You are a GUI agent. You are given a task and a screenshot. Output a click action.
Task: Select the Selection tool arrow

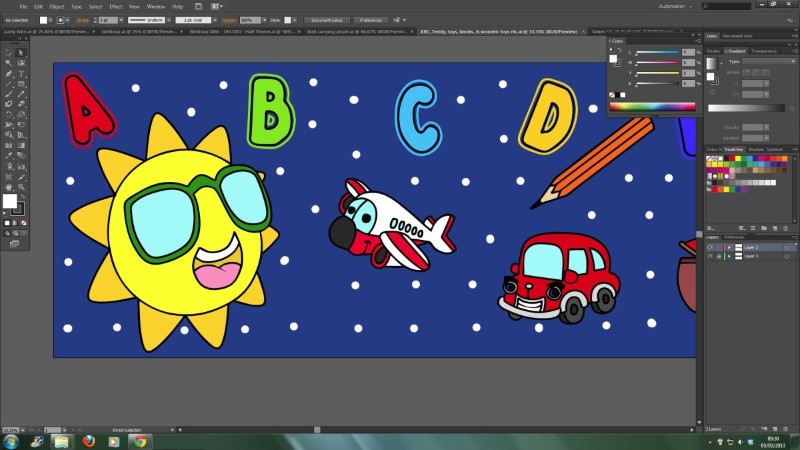(8, 51)
